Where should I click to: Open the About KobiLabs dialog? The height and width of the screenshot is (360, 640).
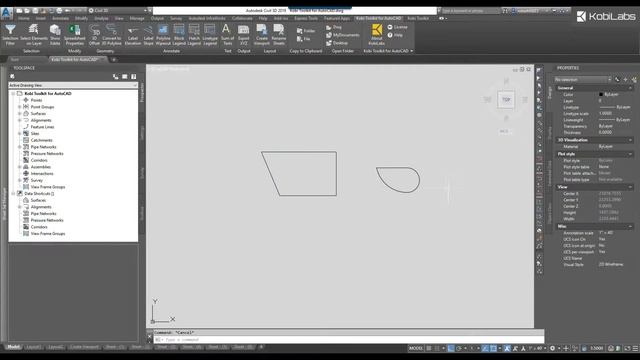(376, 34)
